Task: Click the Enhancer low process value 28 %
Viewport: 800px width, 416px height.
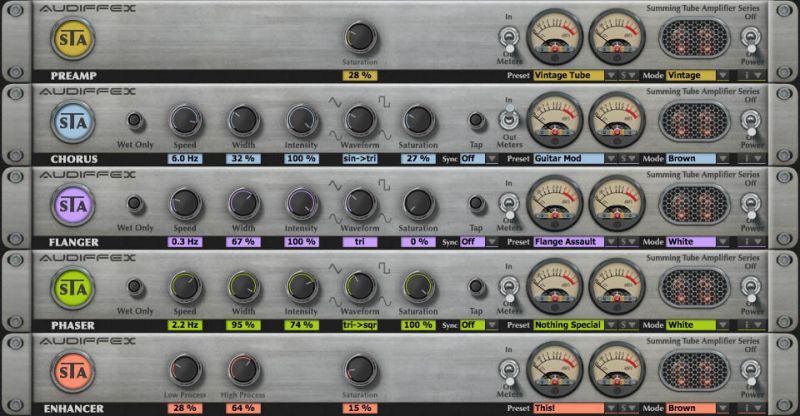Action: [185, 408]
